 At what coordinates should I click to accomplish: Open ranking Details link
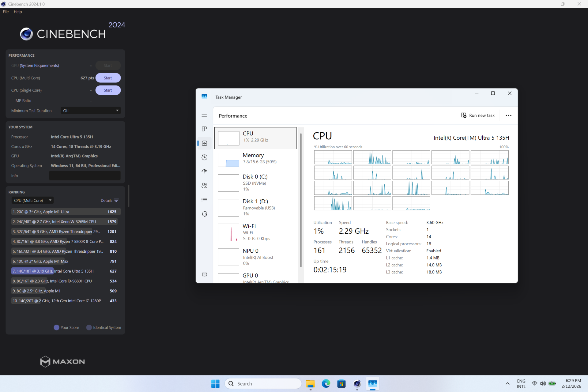[106, 200]
